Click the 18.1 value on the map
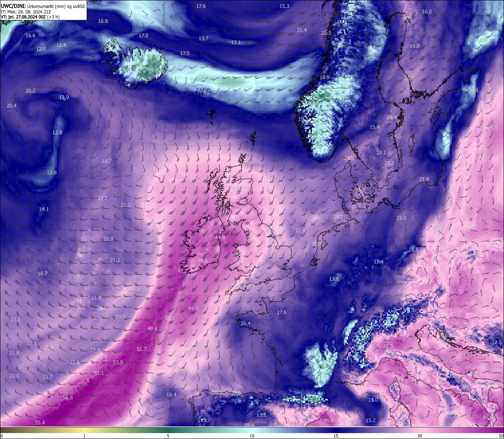The height and width of the screenshot is (439, 504). tap(381, 152)
